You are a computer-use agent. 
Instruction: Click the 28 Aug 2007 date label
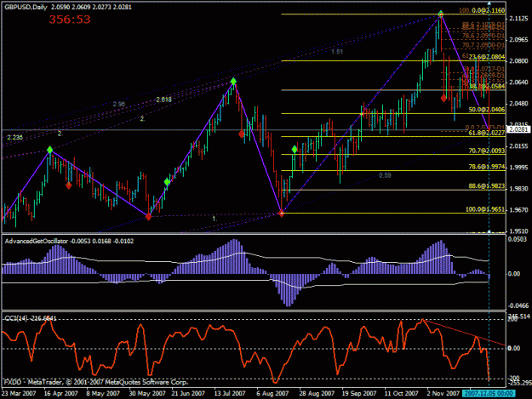click(x=317, y=394)
